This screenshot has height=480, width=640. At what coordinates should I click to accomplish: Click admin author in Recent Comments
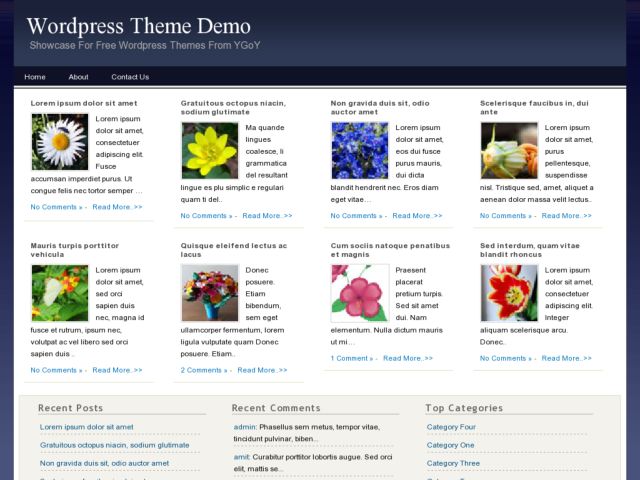coord(245,427)
